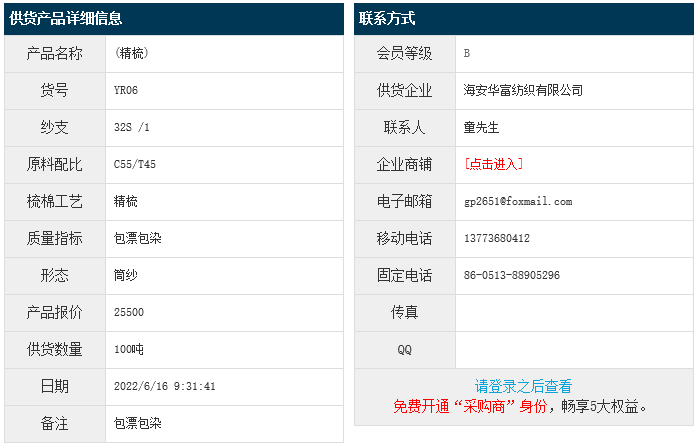Click the 包漂包染 value in 备注 row
Viewport: 698px width, 448px height.
pyautogui.click(x=138, y=423)
